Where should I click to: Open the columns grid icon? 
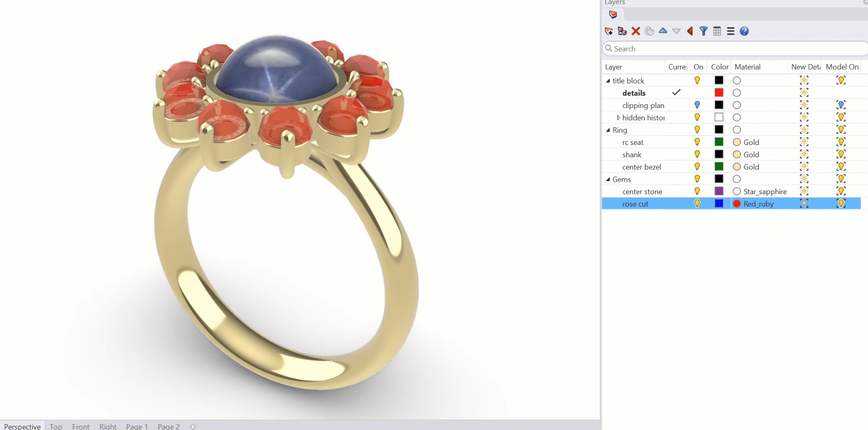pos(717,31)
